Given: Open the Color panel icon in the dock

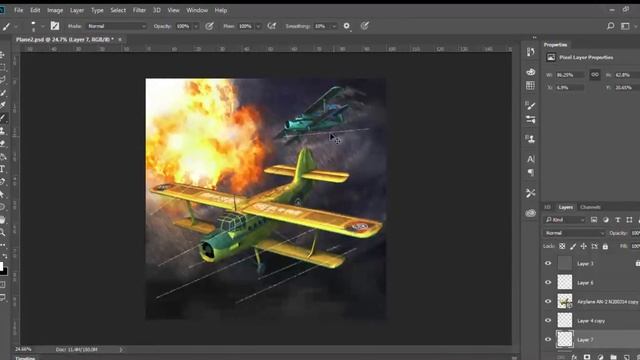Looking at the screenshot, I should click(531, 72).
